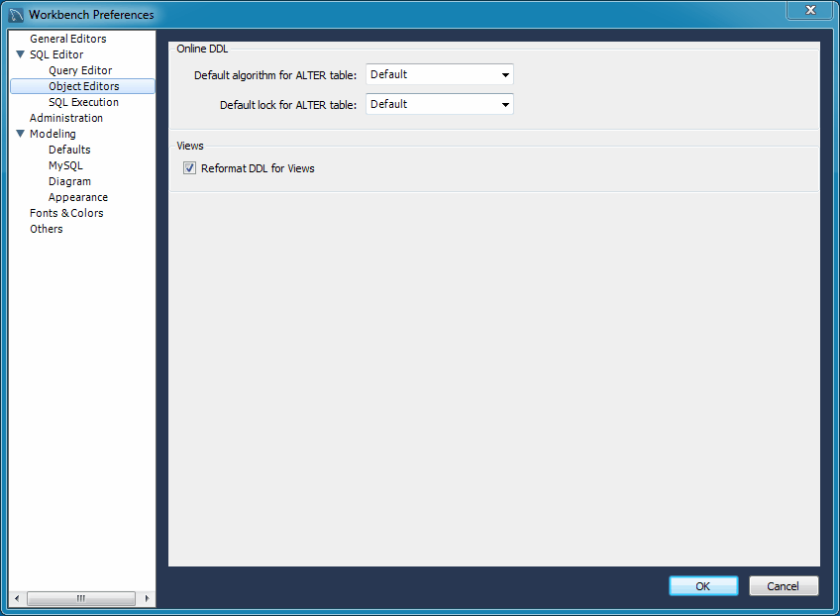This screenshot has width=840, height=616.
Task: Open Query Editor preferences page
Action: (x=80, y=70)
